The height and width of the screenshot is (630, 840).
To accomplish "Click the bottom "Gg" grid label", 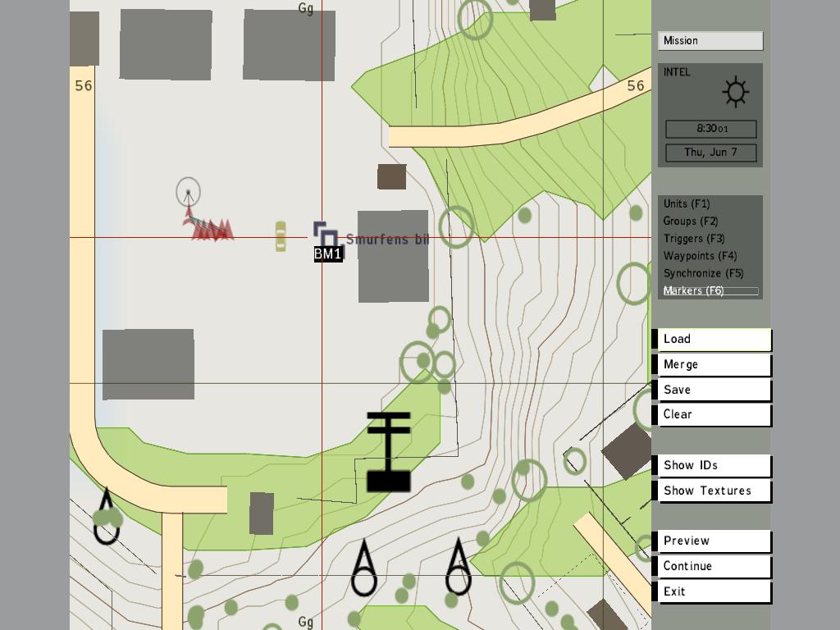I will tap(306, 622).
